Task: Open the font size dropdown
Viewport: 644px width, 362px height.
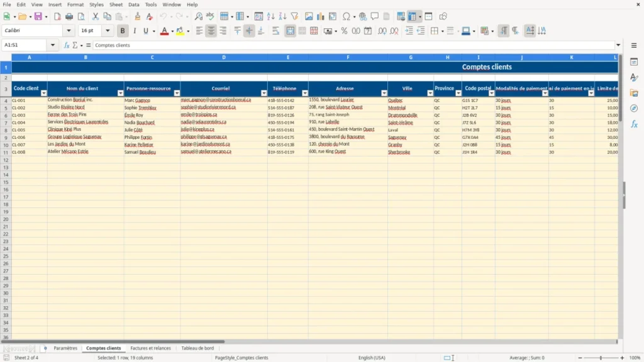Action: pos(108,30)
